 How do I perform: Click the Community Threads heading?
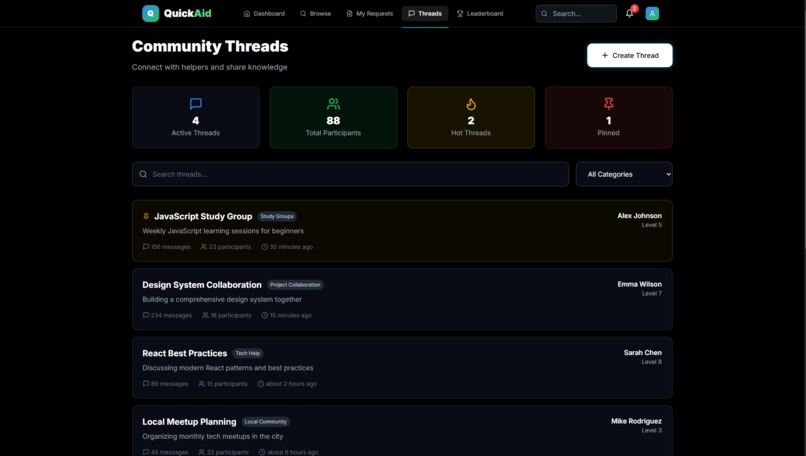point(210,46)
